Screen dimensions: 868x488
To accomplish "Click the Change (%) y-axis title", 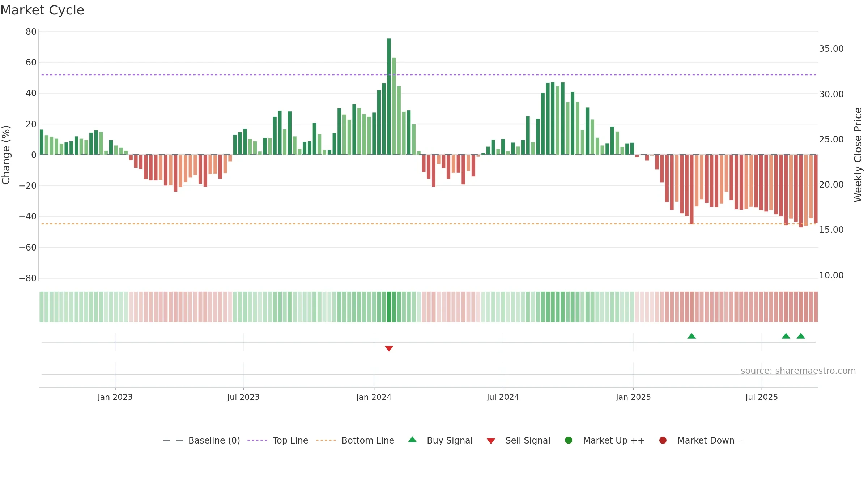I will 6,155.
